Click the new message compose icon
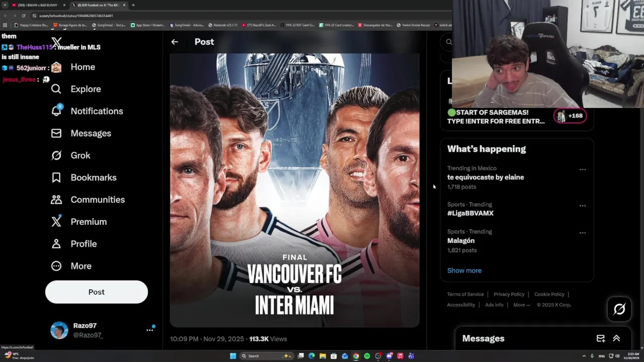 [x=601, y=338]
